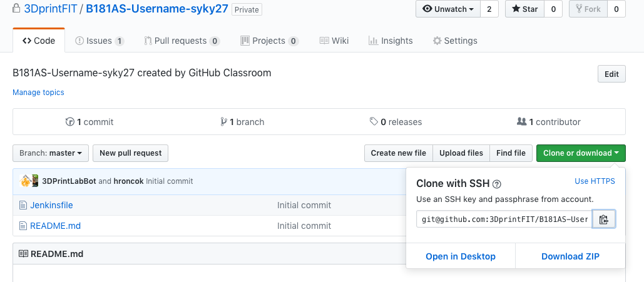This screenshot has height=282, width=644.
Task: Click Upload files button
Action: coord(461,153)
